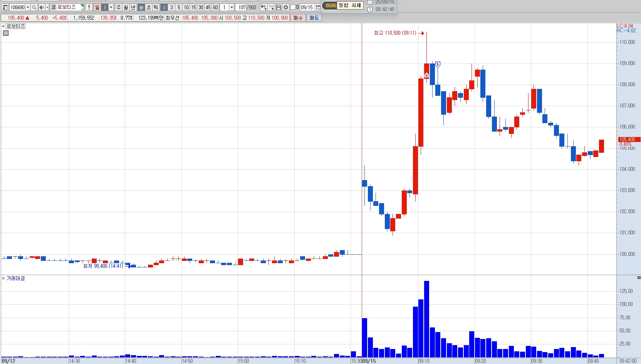Click the 107 candle count input field
641x364 pixels.
tap(242, 7)
